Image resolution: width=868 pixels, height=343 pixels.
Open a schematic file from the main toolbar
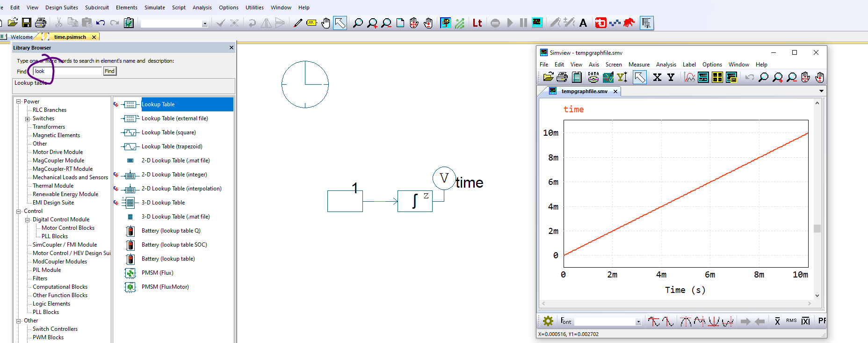point(13,22)
